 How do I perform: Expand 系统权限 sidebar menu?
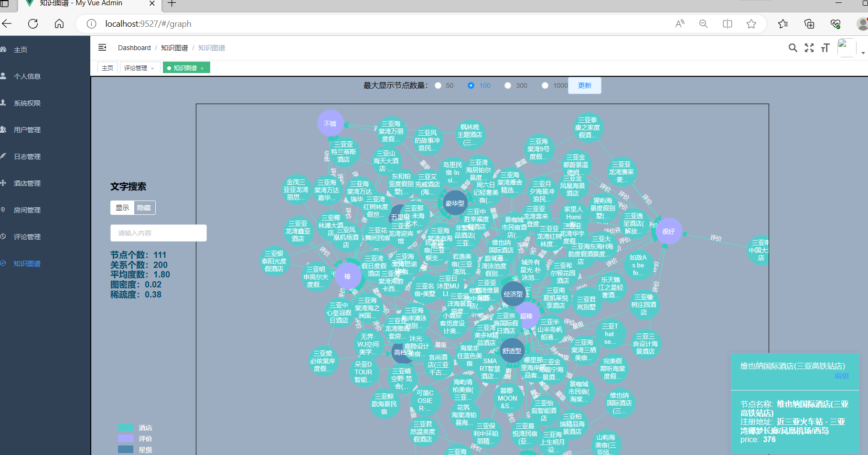(27, 103)
